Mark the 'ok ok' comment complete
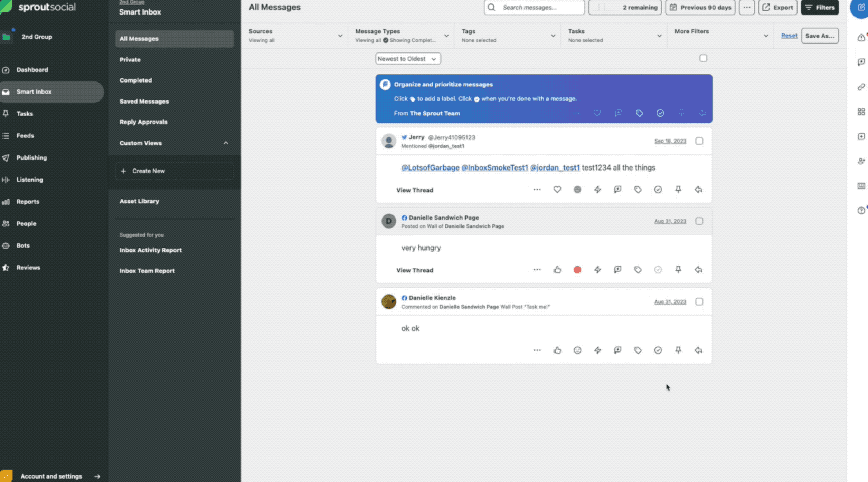The width and height of the screenshot is (868, 482). pyautogui.click(x=658, y=350)
